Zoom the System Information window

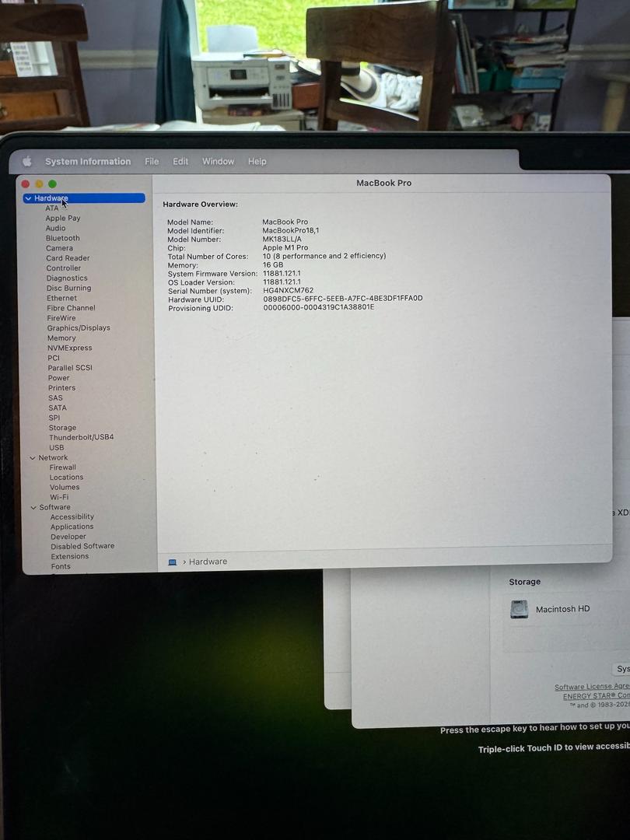53,184
